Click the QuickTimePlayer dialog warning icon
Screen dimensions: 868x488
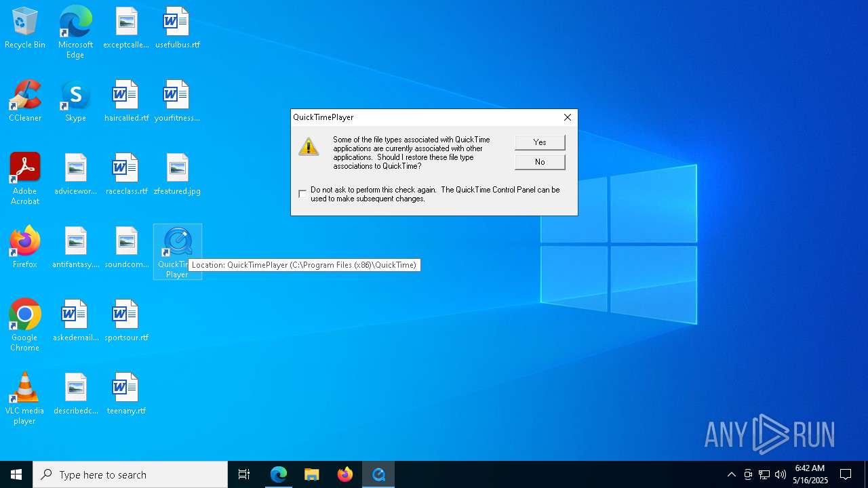[309, 146]
